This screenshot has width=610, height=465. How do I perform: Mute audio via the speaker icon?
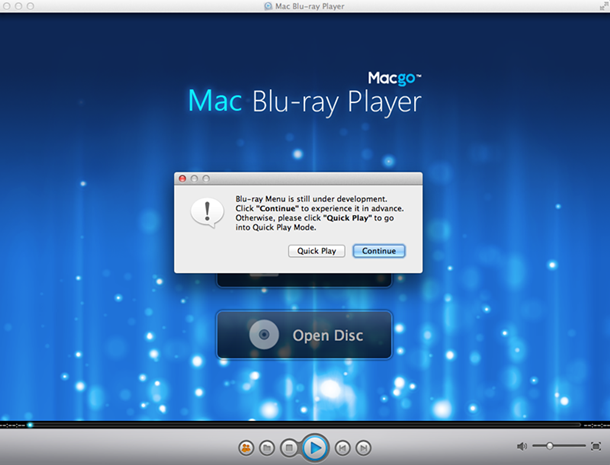click(522, 446)
